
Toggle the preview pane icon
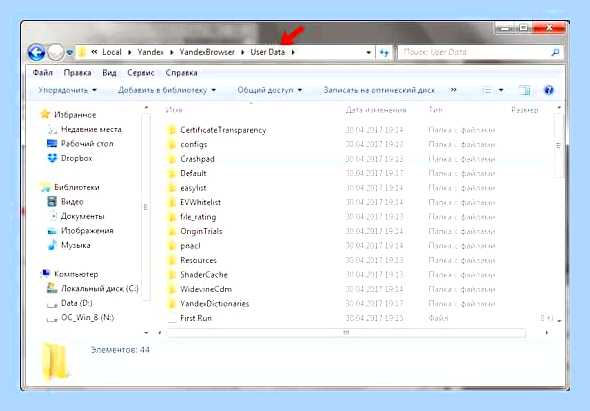coord(524,90)
